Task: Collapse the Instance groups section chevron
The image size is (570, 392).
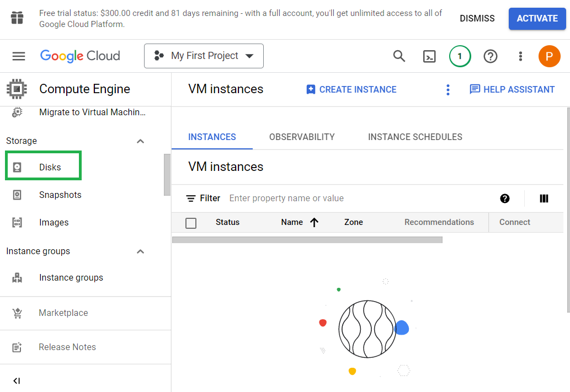Action: coord(140,251)
